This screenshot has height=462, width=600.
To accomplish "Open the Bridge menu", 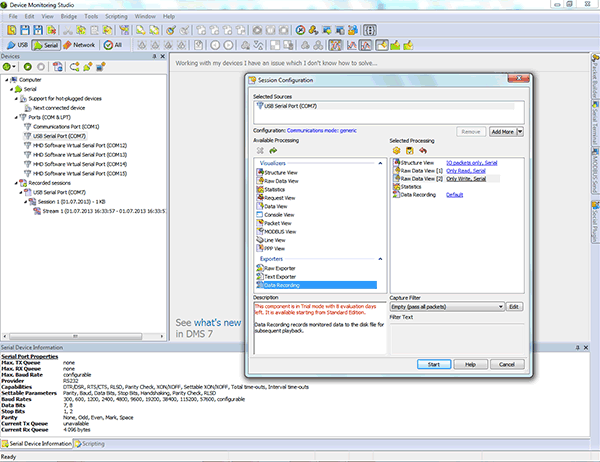I will 69,16.
